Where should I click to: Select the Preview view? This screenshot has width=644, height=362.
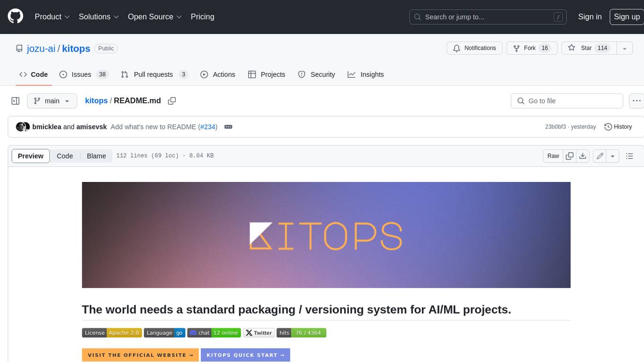(x=31, y=156)
